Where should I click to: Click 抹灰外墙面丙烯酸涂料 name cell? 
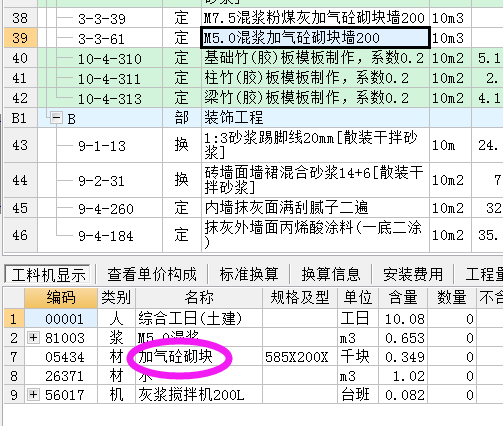315,235
